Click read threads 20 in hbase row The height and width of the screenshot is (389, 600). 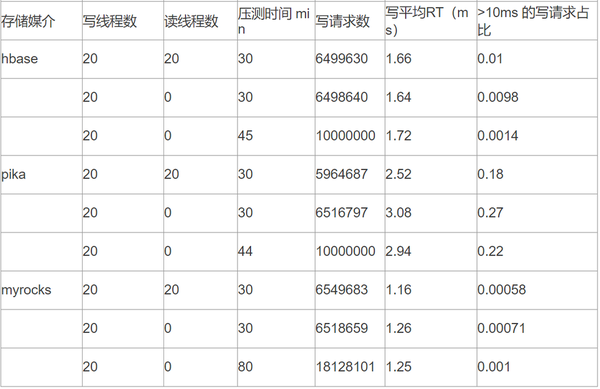pyautogui.click(x=172, y=59)
